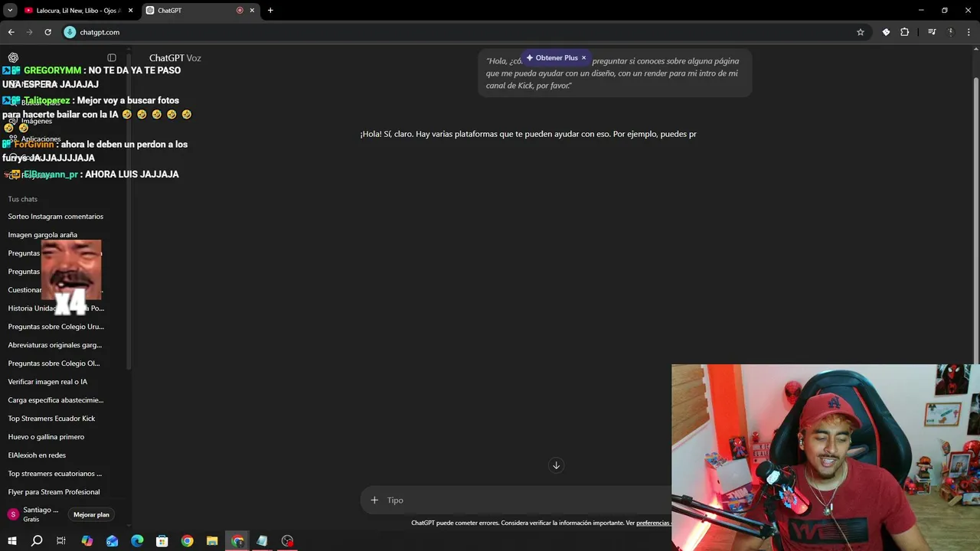The width and height of the screenshot is (980, 551).
Task: Bookmark this page with star icon
Action: [x=861, y=32]
